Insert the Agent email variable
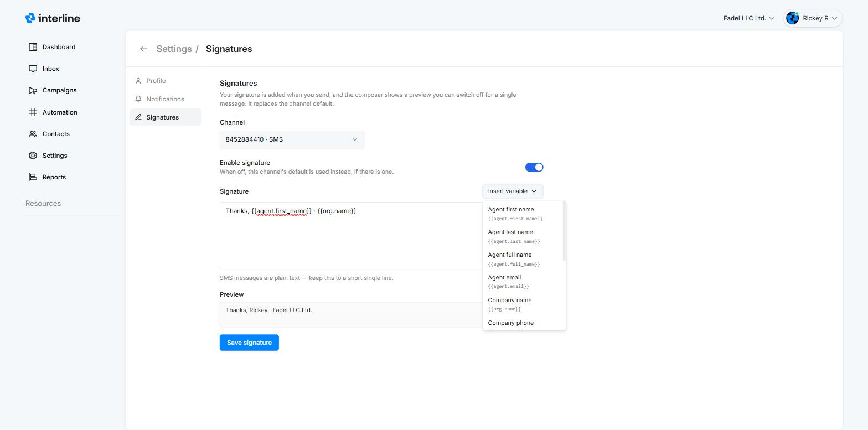 523,282
